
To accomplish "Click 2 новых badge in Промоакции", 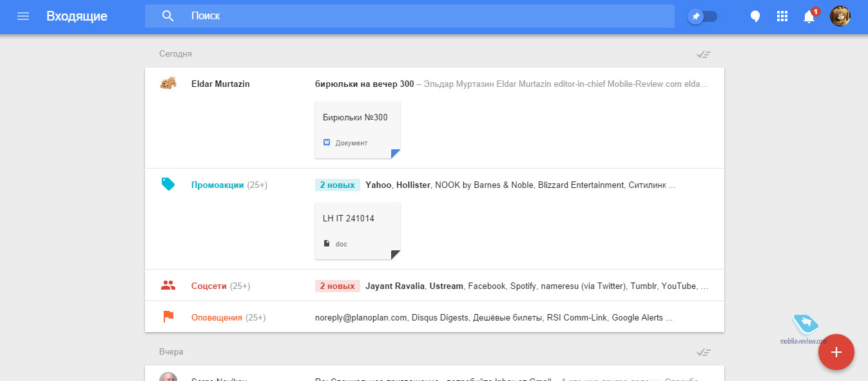I will 338,185.
